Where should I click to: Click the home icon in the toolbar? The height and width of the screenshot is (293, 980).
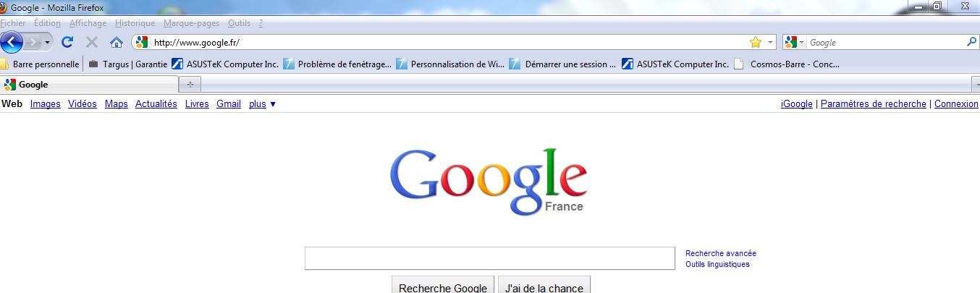[x=116, y=42]
